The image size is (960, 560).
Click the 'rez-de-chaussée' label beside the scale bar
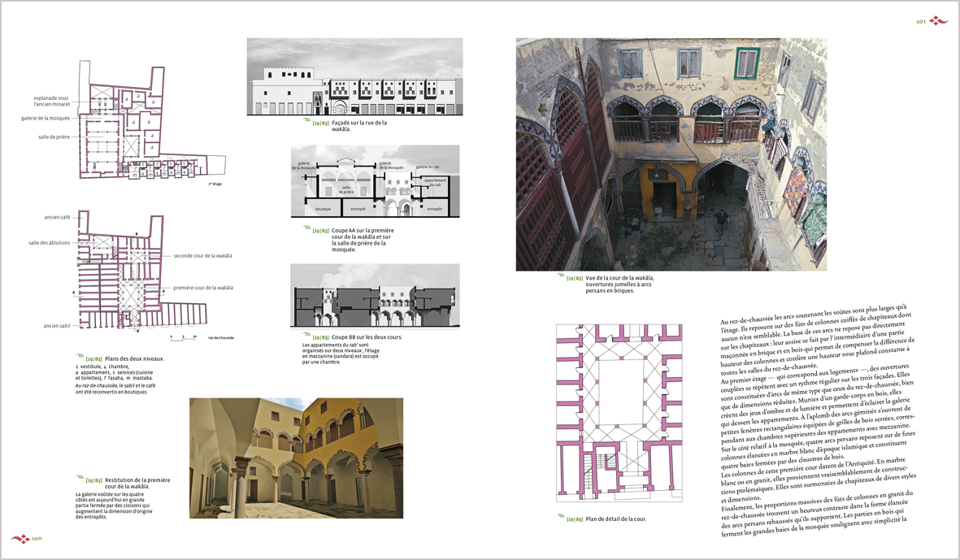click(221, 337)
